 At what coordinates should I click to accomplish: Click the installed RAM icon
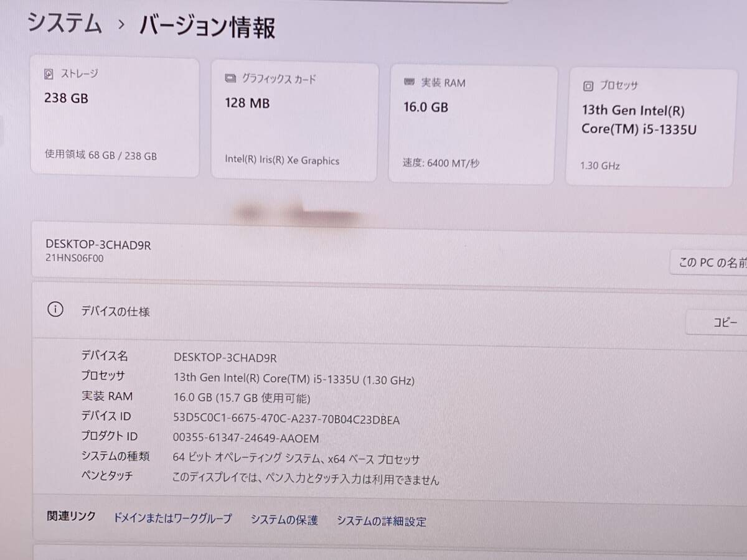point(409,82)
